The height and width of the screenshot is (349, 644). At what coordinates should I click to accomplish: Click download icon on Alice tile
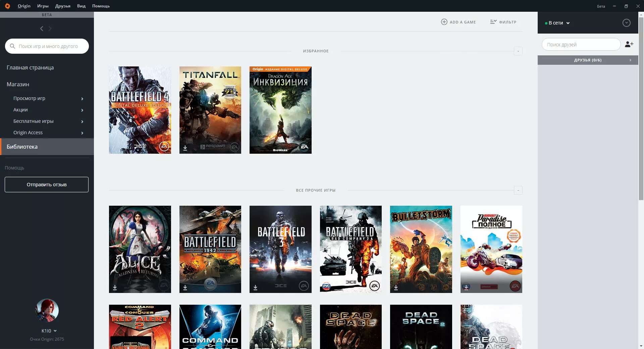point(115,287)
